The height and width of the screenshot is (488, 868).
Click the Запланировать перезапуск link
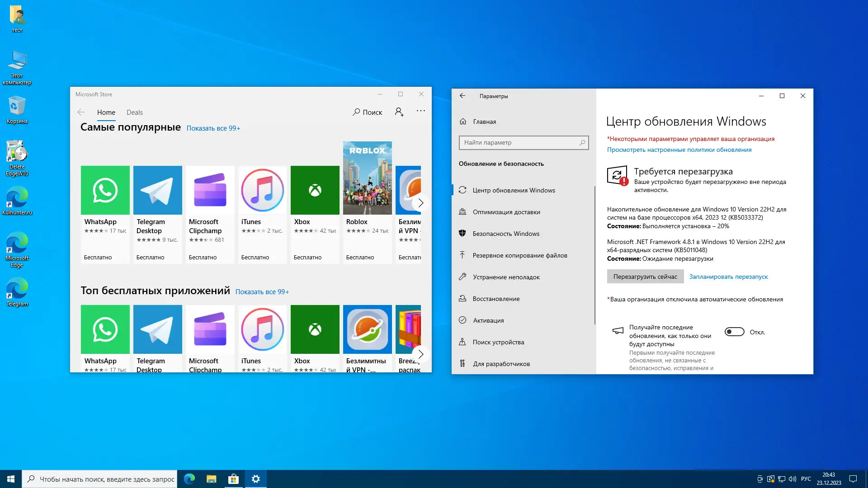pos(728,277)
